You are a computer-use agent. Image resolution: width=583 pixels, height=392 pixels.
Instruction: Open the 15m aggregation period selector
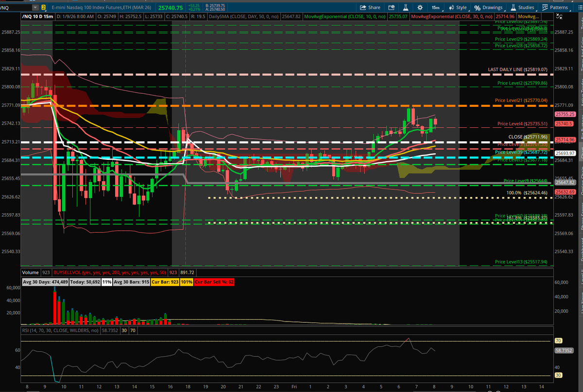point(436,7)
